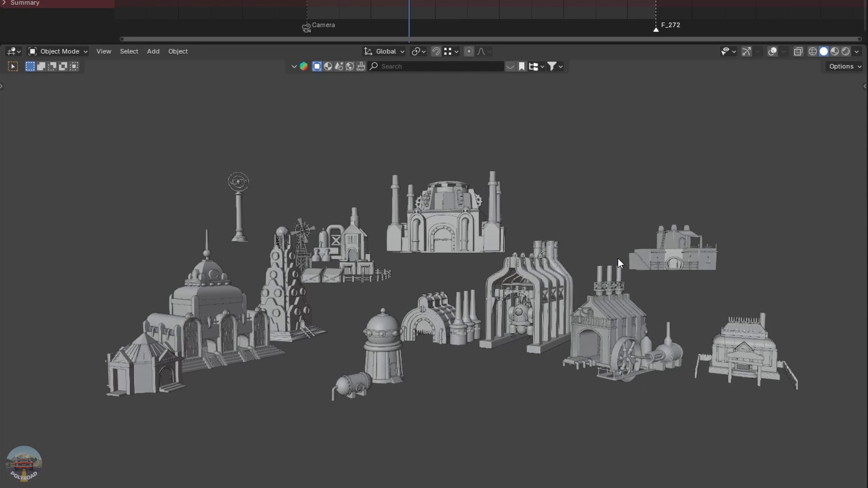Image resolution: width=868 pixels, height=488 pixels.
Task: Open the View menu
Action: 104,52
